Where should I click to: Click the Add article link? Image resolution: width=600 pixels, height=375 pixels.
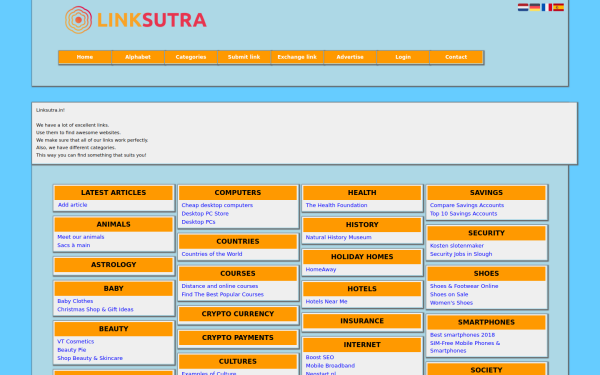point(72,205)
